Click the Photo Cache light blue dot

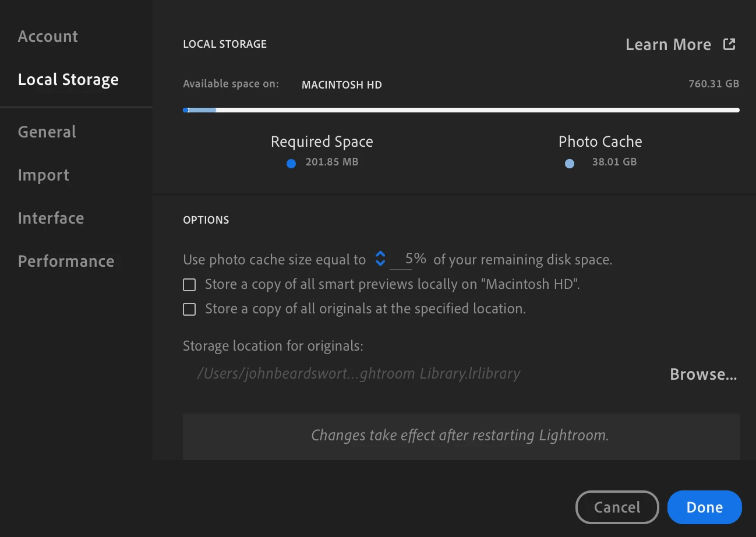(570, 164)
